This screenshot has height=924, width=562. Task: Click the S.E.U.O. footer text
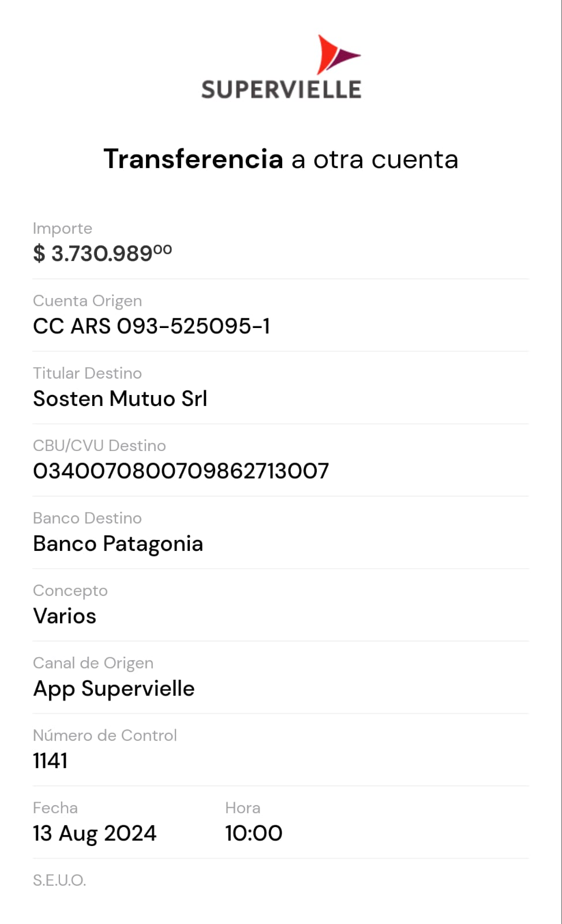click(59, 880)
